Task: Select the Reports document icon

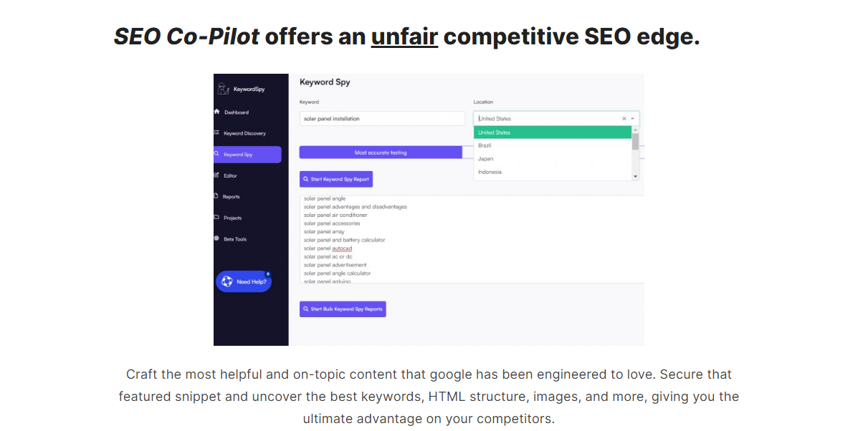Action: tap(217, 196)
